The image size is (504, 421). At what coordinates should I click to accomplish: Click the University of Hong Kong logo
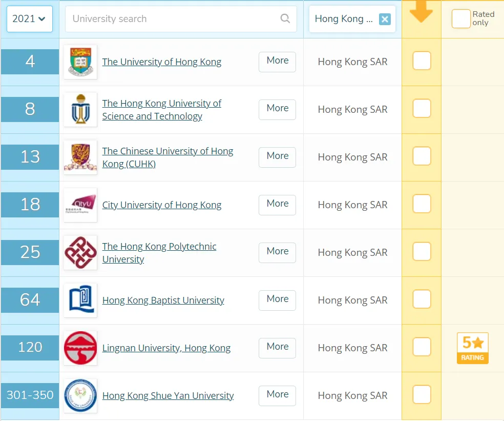coord(80,62)
